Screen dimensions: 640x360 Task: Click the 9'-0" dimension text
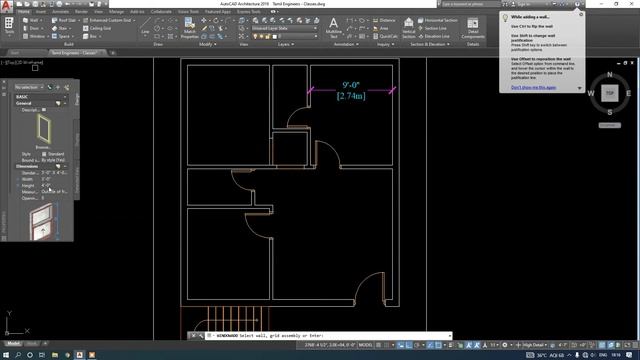click(351, 85)
